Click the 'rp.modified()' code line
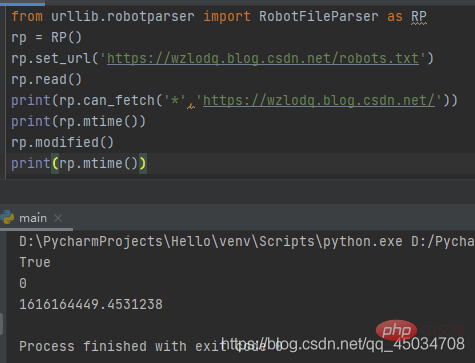Image resolution: width=475 pixels, height=363 pixels. tap(62, 142)
